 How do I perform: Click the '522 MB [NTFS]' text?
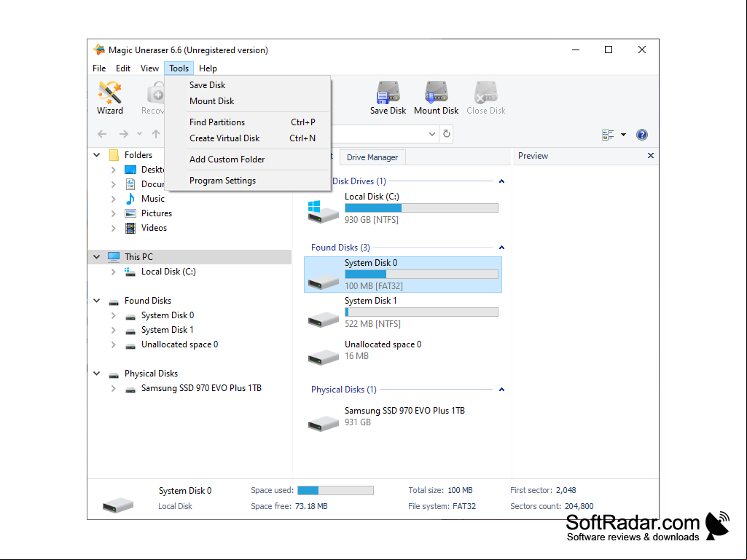(x=372, y=324)
